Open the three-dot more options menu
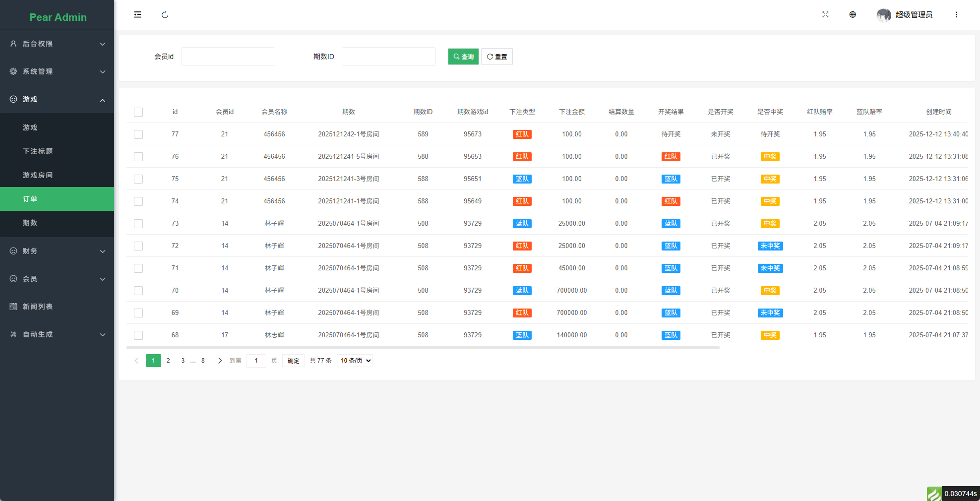This screenshot has width=980, height=501. pos(956,15)
